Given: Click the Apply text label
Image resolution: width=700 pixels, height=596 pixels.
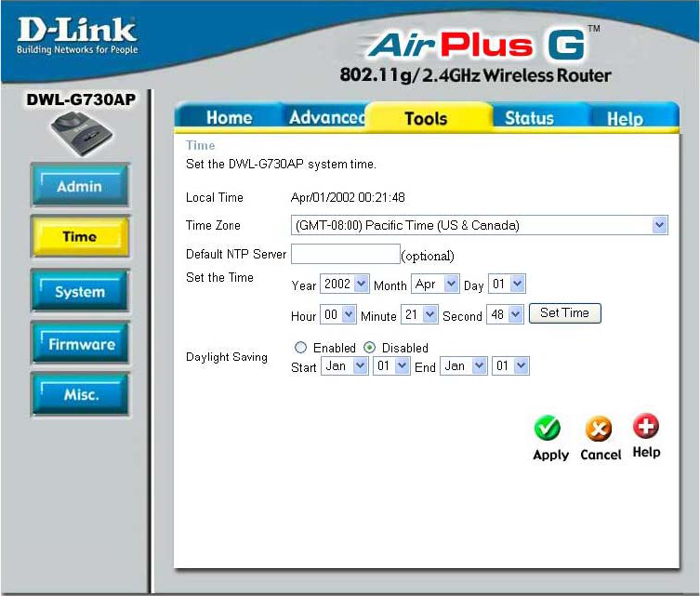Looking at the screenshot, I should tap(551, 455).
